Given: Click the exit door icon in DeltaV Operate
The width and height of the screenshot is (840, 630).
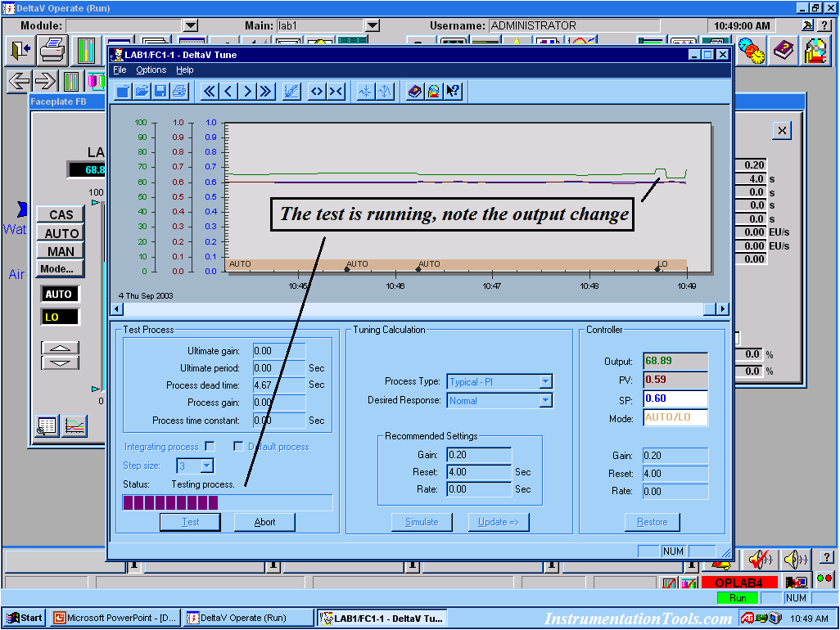Looking at the screenshot, I should coord(20,51).
